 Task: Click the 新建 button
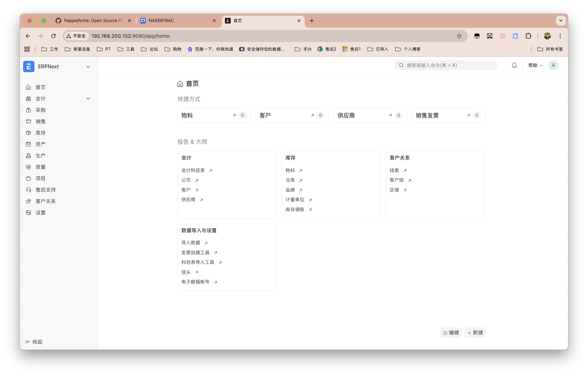pyautogui.click(x=475, y=333)
